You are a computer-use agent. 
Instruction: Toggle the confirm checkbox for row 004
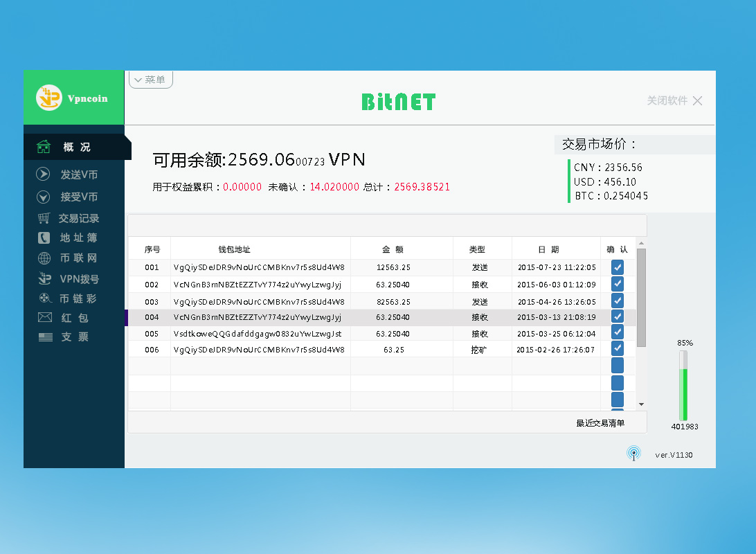pos(617,316)
